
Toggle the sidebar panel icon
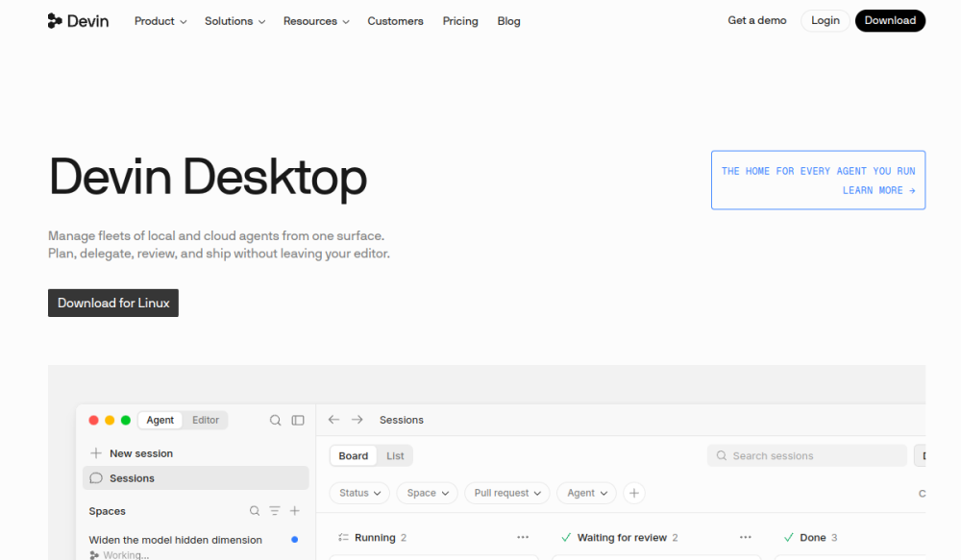(298, 421)
